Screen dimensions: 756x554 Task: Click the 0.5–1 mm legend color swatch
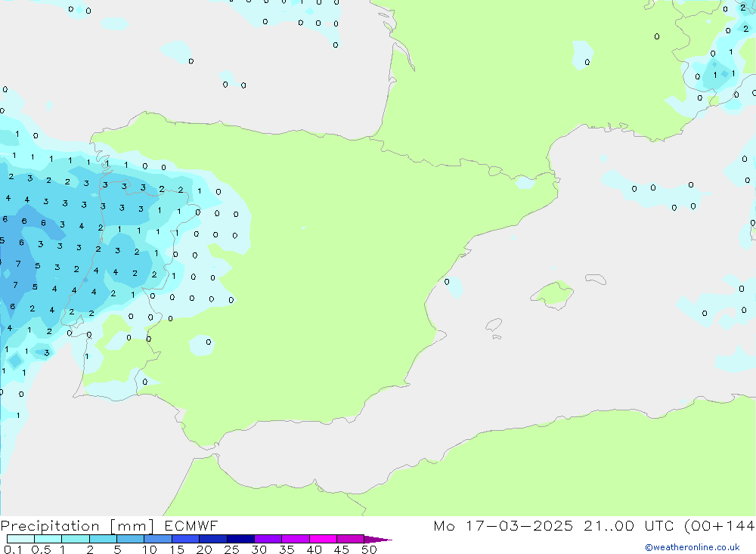pyautogui.click(x=48, y=539)
